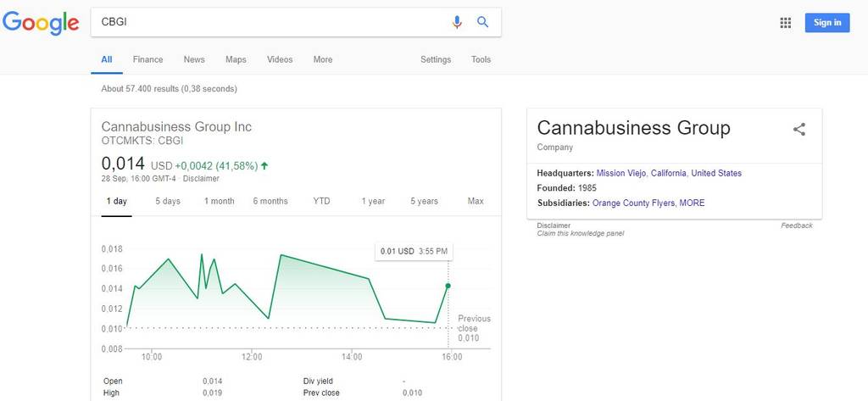Viewport: 868px width, 401px height.
Task: Select the Max chart range
Action: [476, 201]
